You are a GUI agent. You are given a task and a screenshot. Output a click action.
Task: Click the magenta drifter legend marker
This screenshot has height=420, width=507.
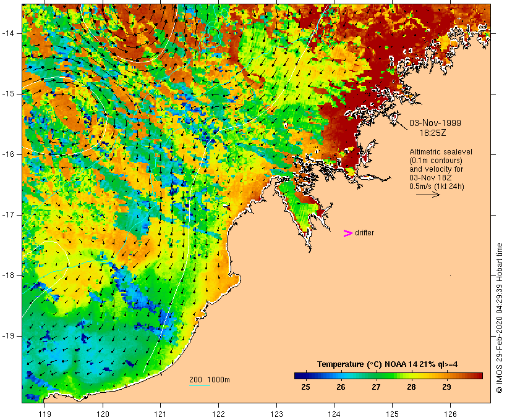point(347,233)
